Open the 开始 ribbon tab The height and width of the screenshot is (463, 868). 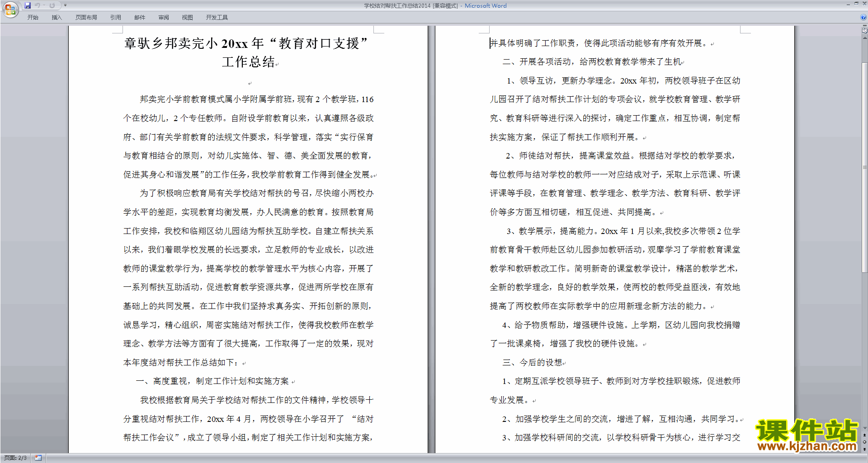tap(33, 18)
